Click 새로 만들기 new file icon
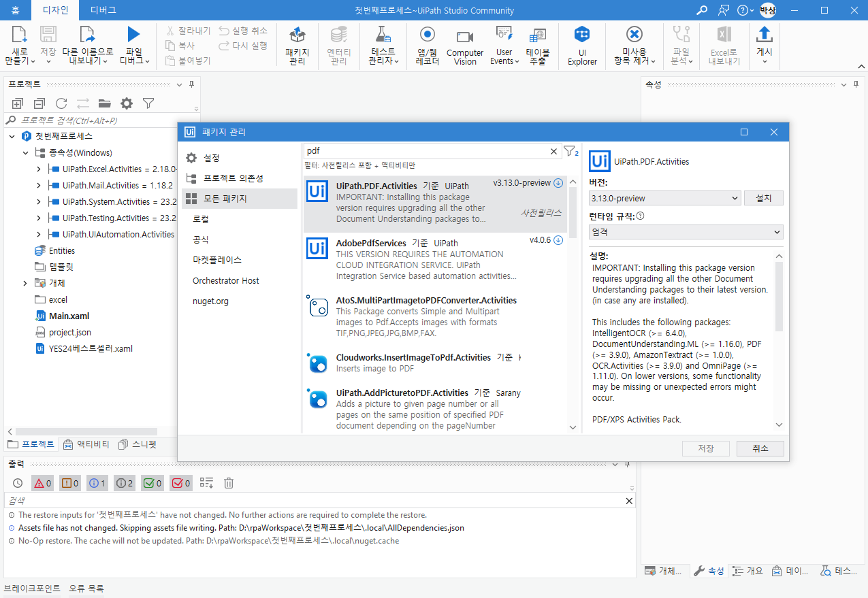 click(20, 35)
